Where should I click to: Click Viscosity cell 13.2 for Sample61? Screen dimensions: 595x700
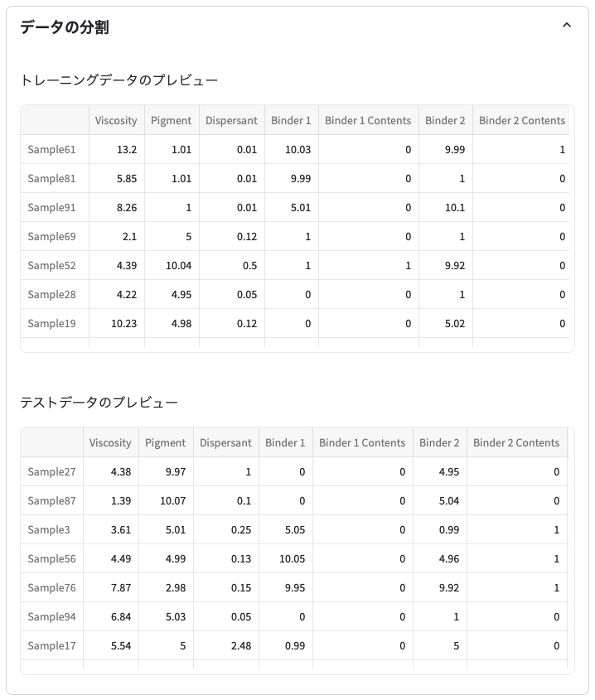click(x=127, y=150)
